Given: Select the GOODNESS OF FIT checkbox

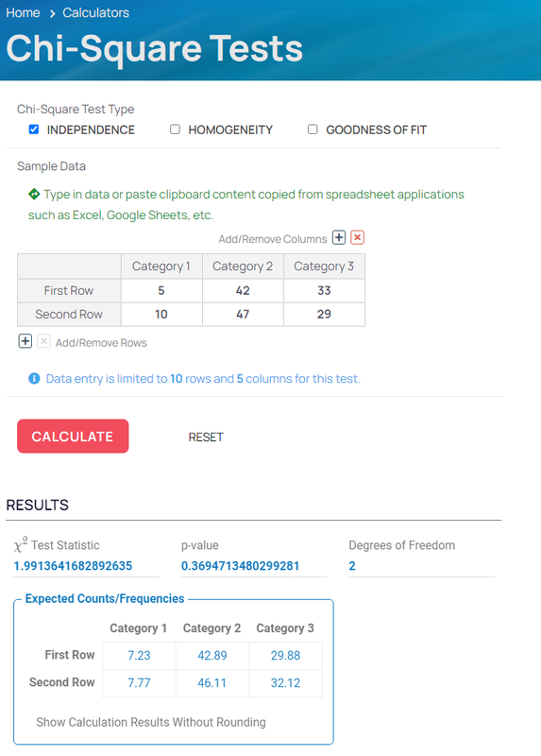Looking at the screenshot, I should coord(313,129).
